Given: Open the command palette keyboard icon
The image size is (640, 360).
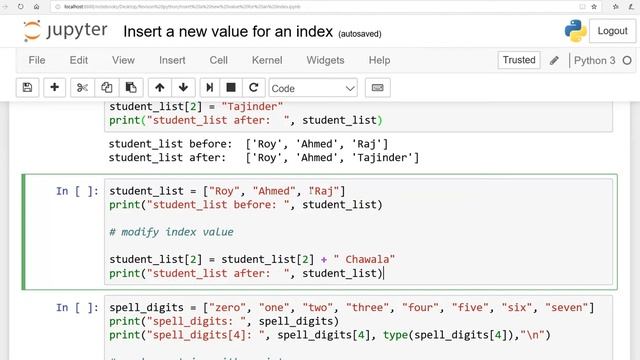Looking at the screenshot, I should [x=378, y=88].
